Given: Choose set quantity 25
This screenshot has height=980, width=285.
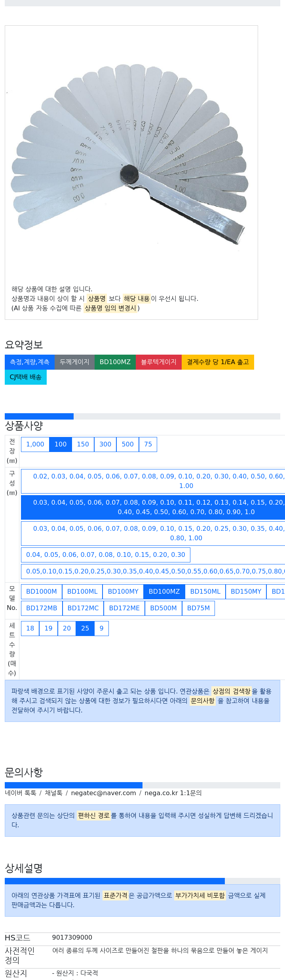Looking at the screenshot, I should coord(85,628).
